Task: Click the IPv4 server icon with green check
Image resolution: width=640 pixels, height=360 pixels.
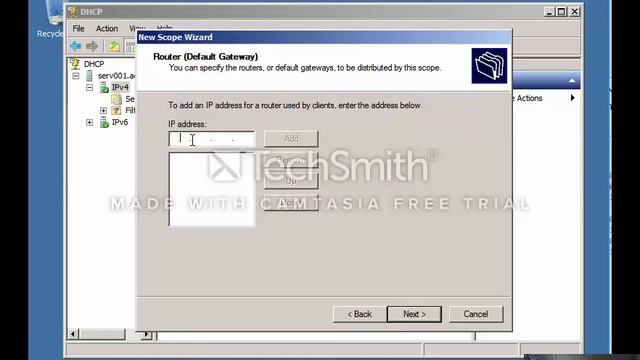Action: (x=104, y=87)
